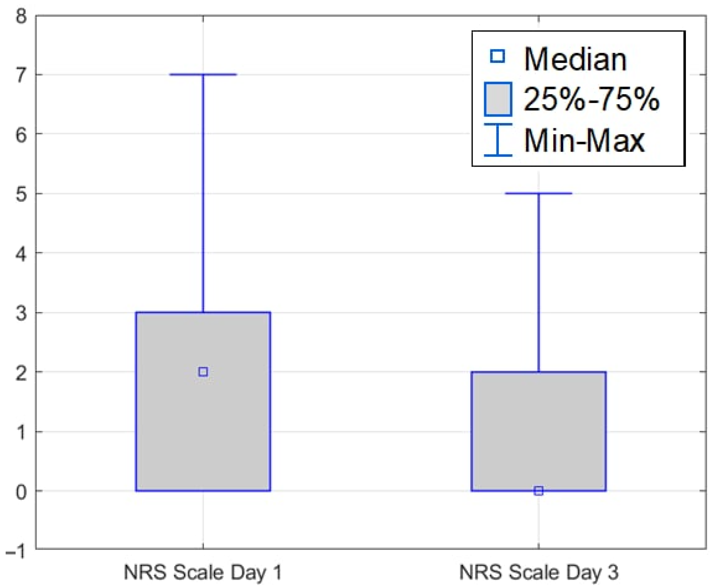Click the y-axis tick label 7

click(x=21, y=75)
